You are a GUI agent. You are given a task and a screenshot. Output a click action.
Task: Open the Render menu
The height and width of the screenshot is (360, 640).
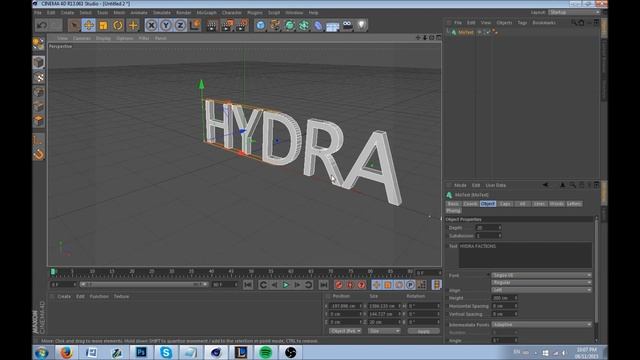[x=184, y=13]
